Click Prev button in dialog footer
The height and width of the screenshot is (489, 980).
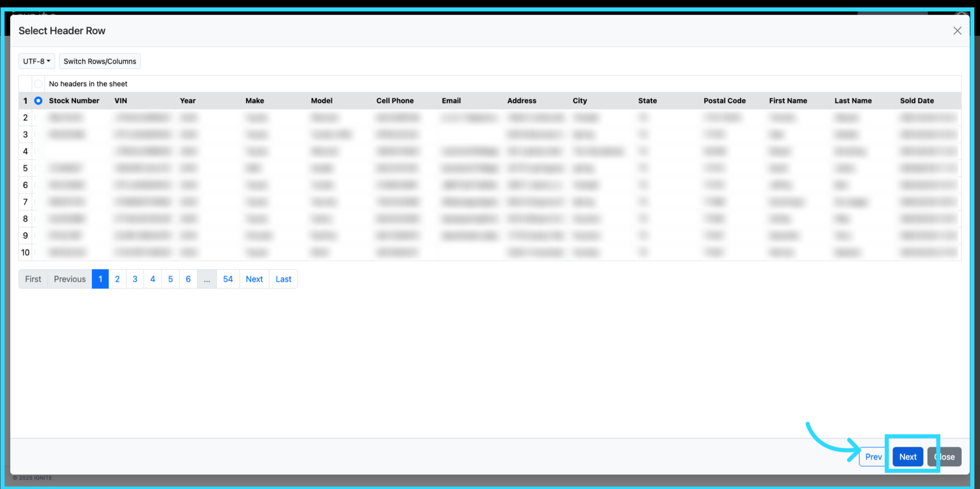pyautogui.click(x=873, y=457)
